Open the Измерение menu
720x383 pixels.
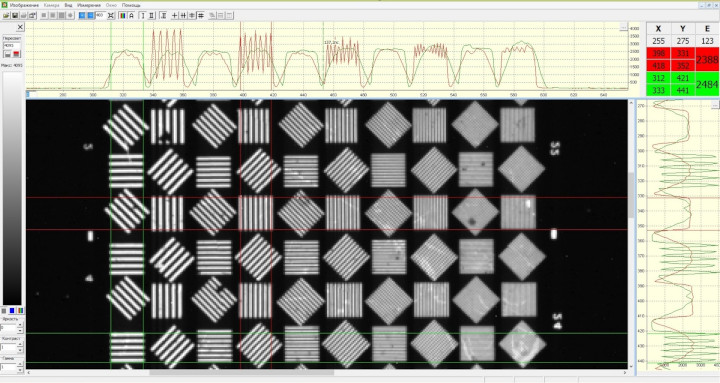(x=89, y=5)
